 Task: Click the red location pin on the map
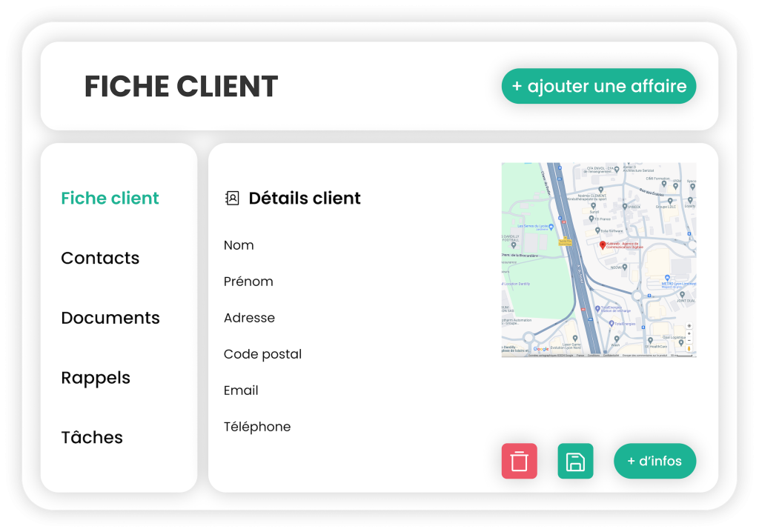pos(602,245)
